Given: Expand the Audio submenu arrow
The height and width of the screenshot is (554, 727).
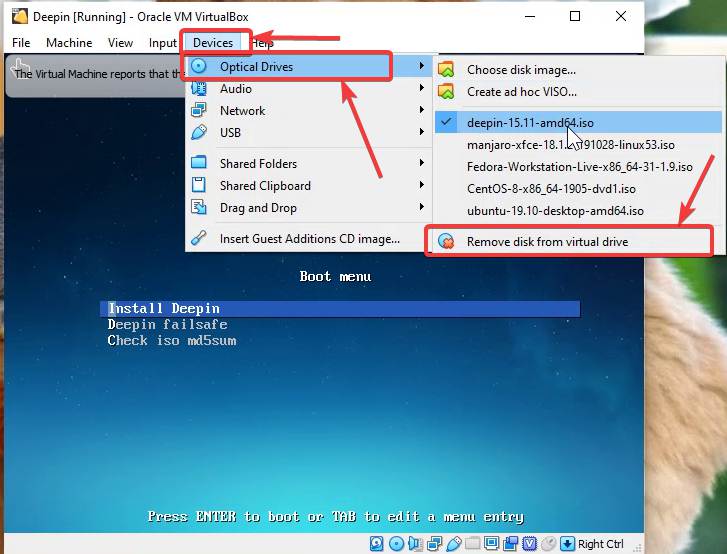Looking at the screenshot, I should point(421,88).
